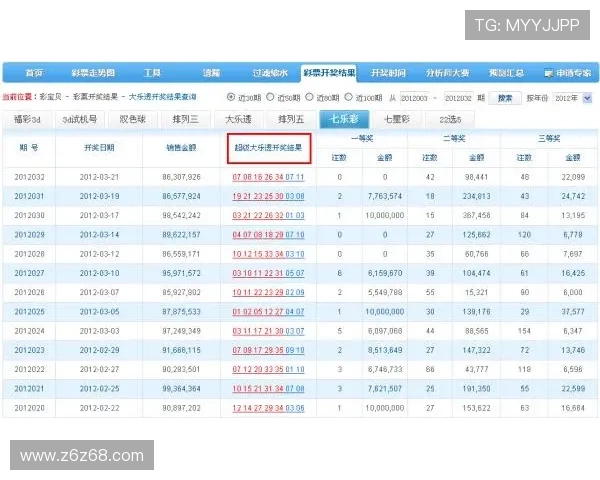Click third prize amount 37,577

(573, 312)
